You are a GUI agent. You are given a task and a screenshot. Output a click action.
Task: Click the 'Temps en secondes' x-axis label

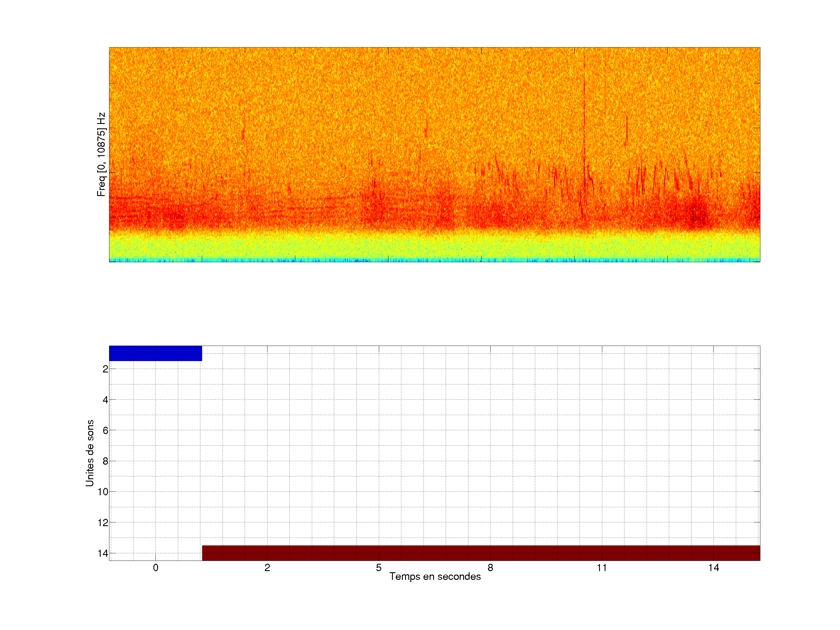[x=435, y=576]
